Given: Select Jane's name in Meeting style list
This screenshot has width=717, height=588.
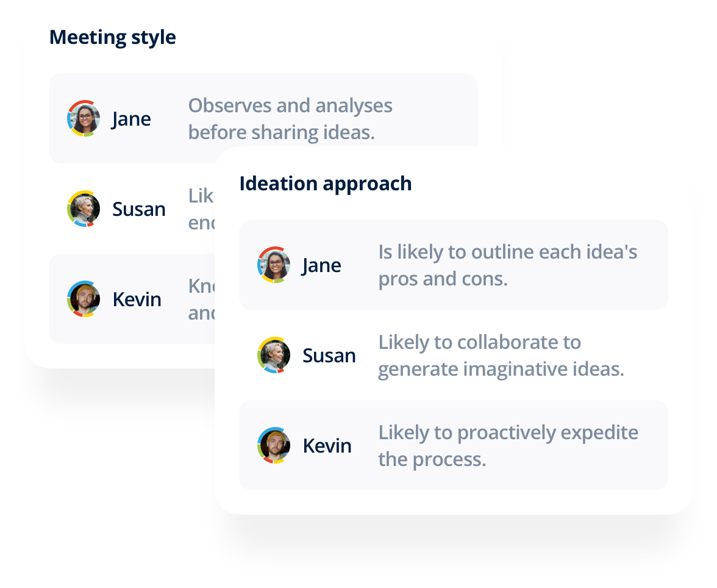Looking at the screenshot, I should pyautogui.click(x=131, y=120).
